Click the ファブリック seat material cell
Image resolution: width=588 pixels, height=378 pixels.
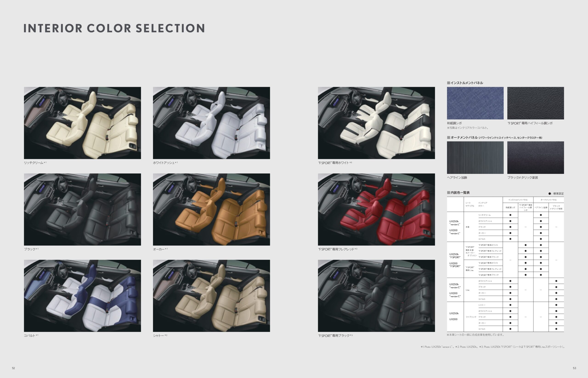pyautogui.click(x=471, y=317)
